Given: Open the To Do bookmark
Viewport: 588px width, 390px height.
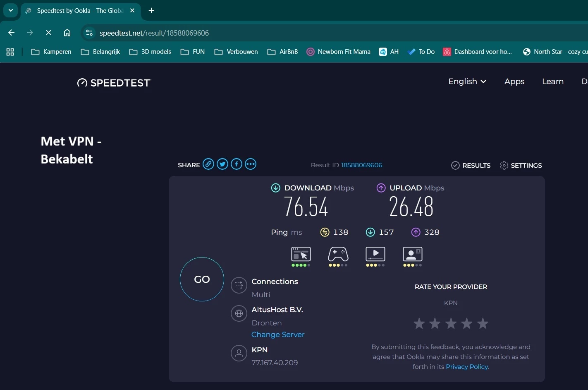Looking at the screenshot, I should (421, 52).
